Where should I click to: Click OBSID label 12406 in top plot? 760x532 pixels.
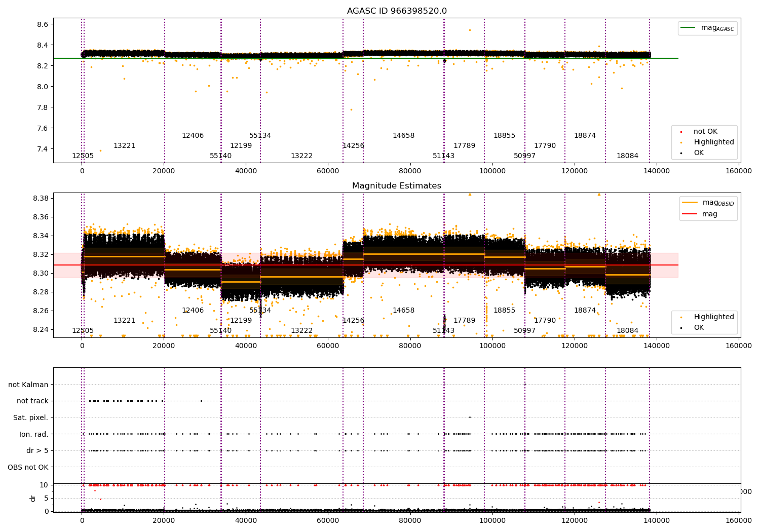pyautogui.click(x=193, y=136)
